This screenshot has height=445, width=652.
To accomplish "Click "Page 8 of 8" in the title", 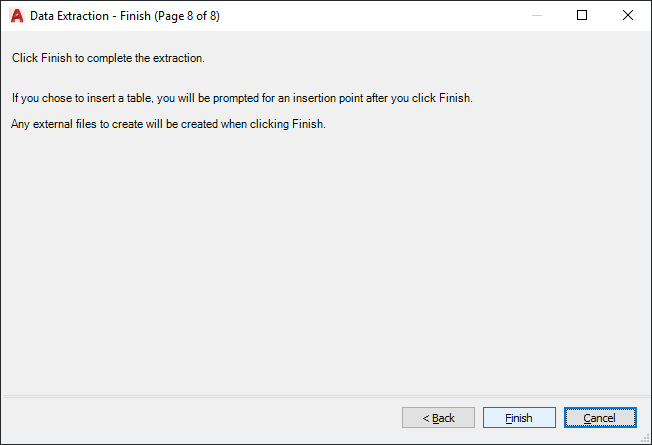I will [187, 15].
